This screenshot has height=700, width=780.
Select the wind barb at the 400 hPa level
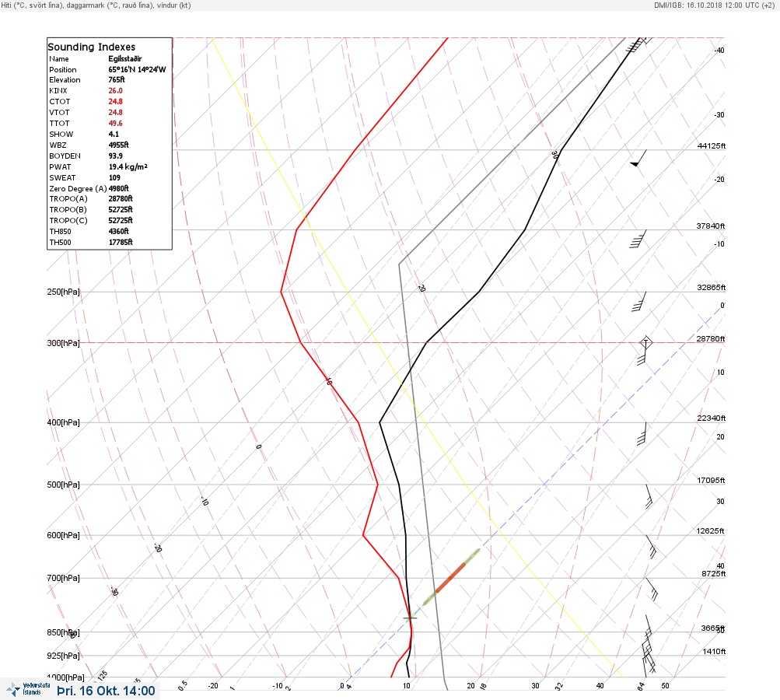(x=642, y=434)
